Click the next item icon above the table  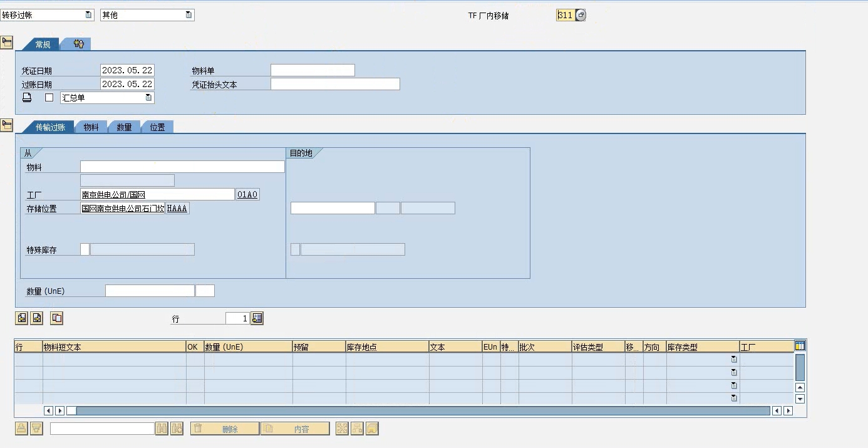pyautogui.click(x=37, y=318)
